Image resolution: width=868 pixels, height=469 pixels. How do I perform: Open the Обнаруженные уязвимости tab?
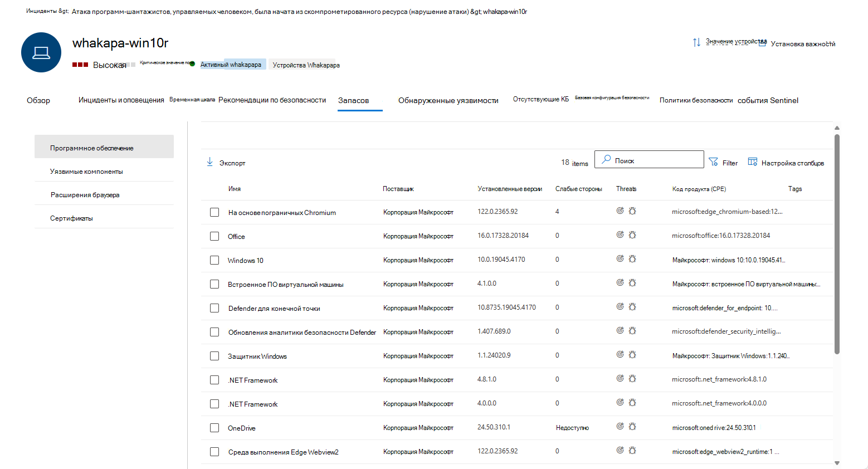click(448, 100)
